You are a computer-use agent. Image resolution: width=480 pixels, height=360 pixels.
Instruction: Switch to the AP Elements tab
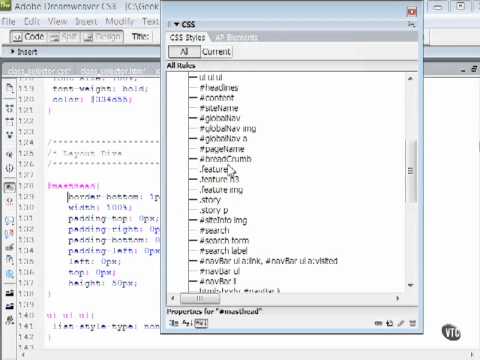coord(236,37)
